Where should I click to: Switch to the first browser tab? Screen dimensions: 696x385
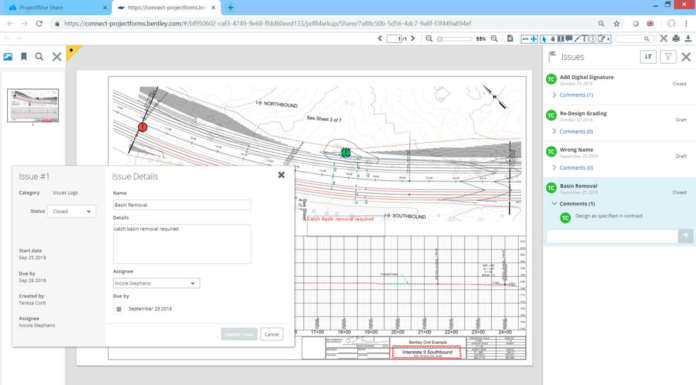[56, 8]
